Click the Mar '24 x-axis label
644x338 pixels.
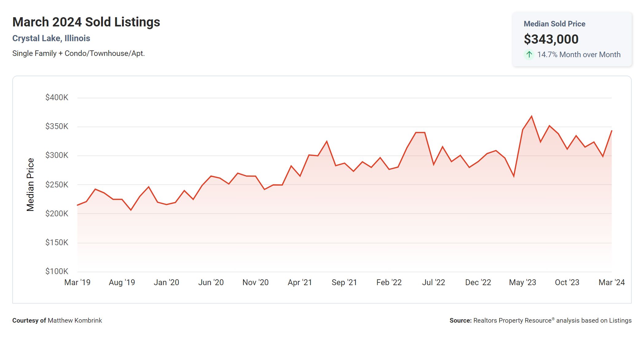click(x=611, y=282)
